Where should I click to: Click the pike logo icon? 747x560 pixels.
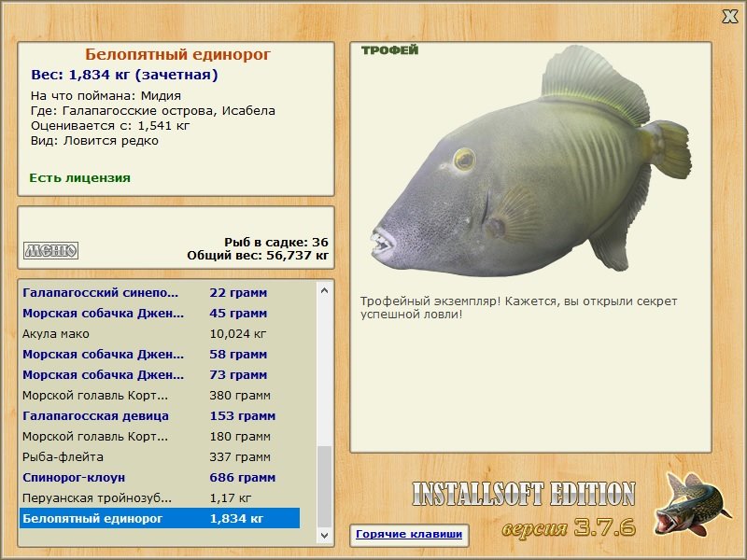692,504
